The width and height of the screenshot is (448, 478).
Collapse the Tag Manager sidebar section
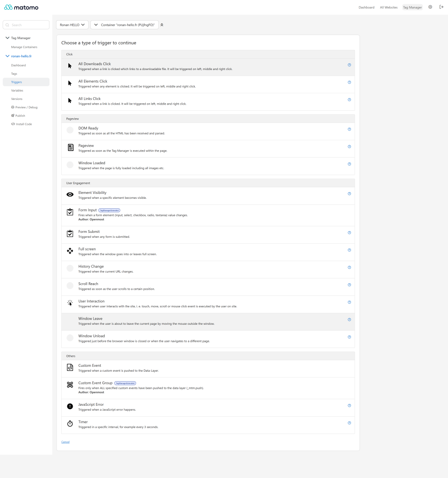pyautogui.click(x=7, y=38)
